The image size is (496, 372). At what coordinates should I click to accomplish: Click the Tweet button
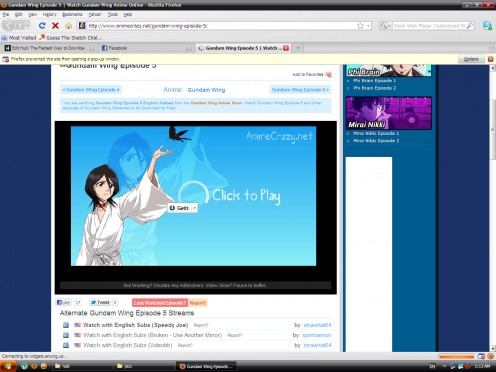tap(100, 302)
